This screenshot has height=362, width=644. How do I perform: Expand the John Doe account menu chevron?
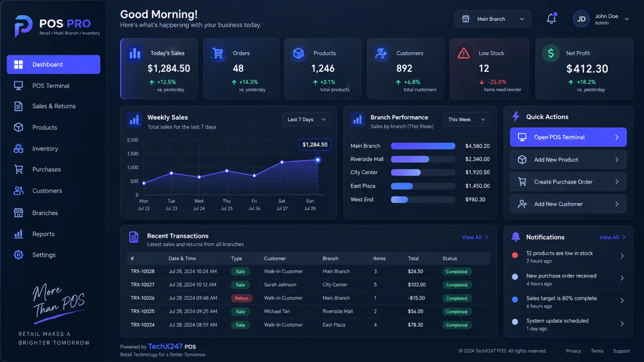pyautogui.click(x=627, y=19)
